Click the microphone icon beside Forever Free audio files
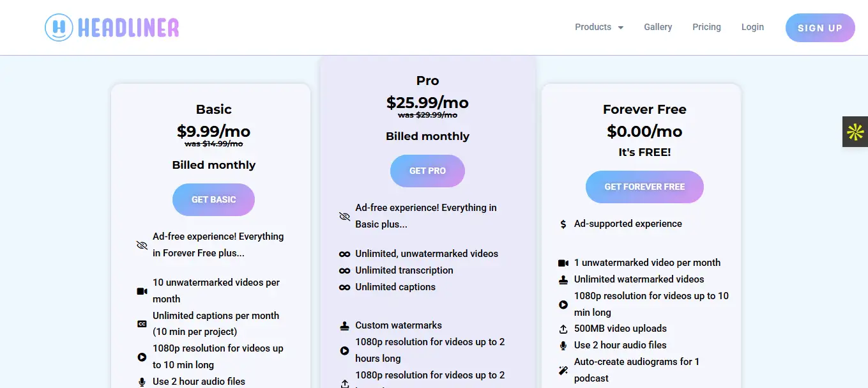 (563, 345)
